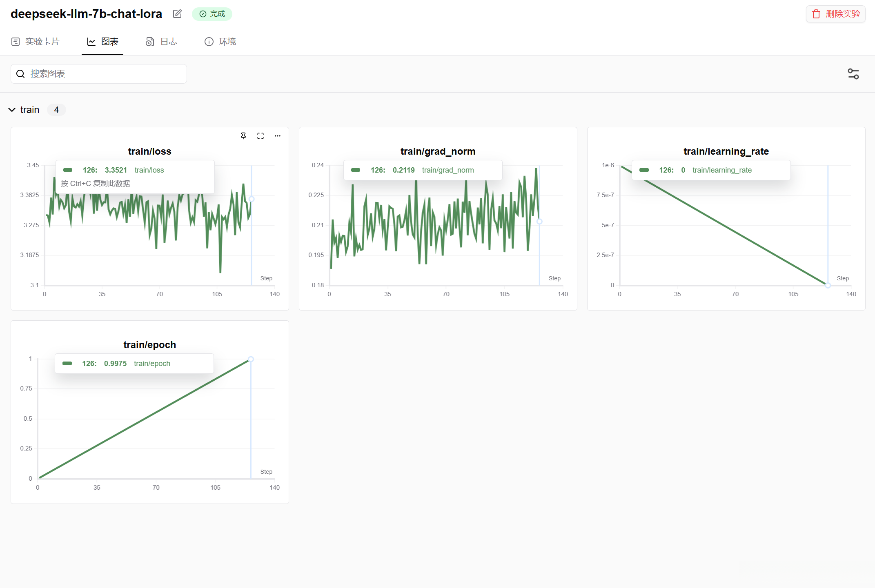Viewport: 875px width, 588px height.
Task: Click the edit experiment name pencil icon
Action: pos(177,14)
